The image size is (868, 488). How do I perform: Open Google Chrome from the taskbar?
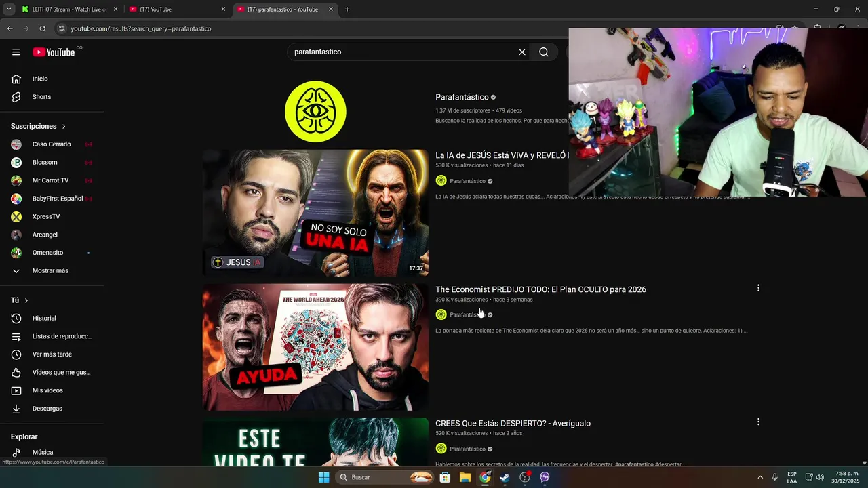tap(485, 477)
